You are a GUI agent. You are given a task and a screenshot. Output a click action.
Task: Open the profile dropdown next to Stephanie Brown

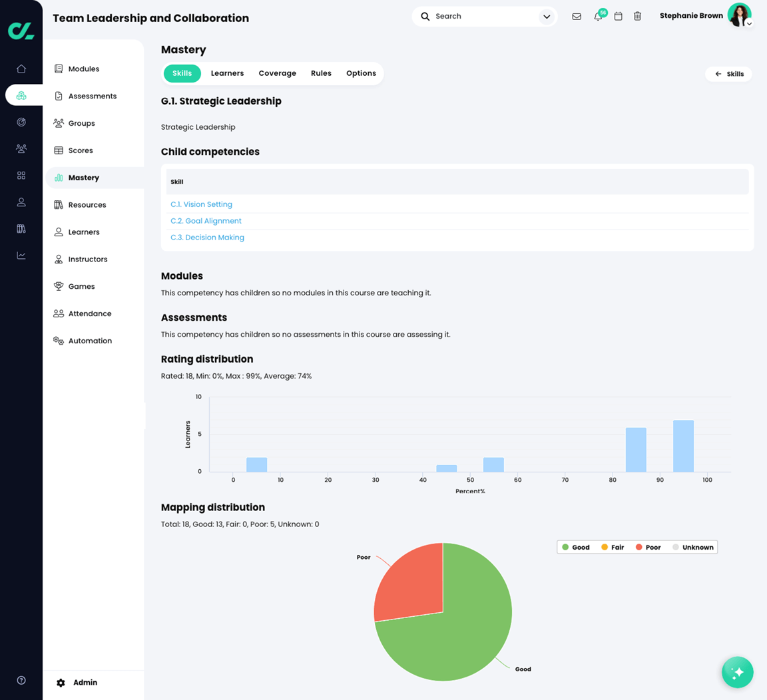(x=750, y=22)
